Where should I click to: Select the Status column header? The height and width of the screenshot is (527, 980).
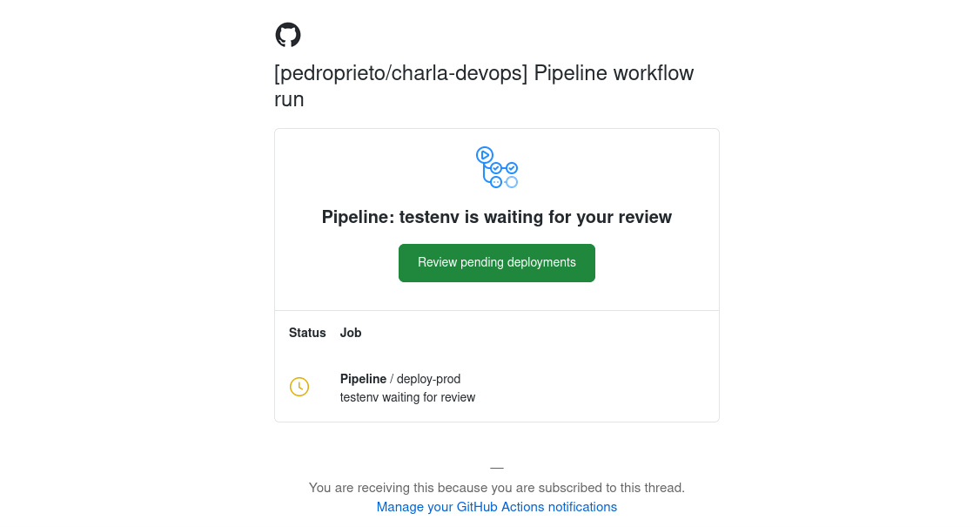[307, 333]
